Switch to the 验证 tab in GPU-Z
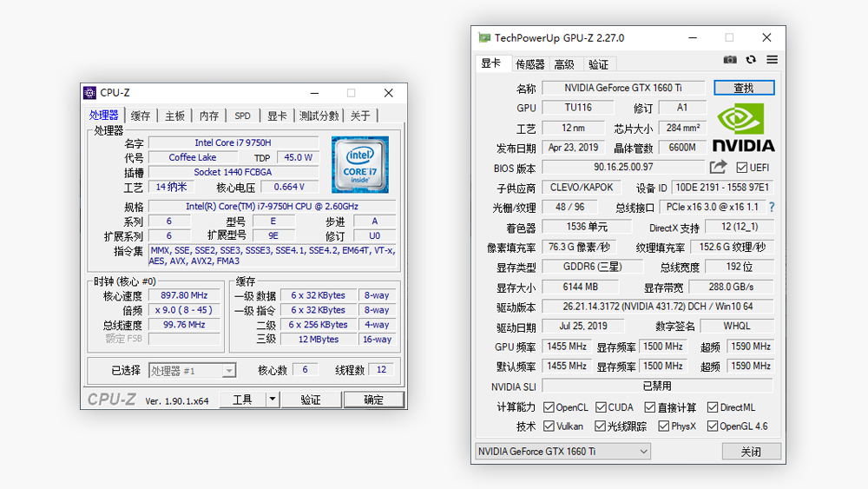Image resolution: width=868 pixels, height=489 pixels. click(598, 64)
